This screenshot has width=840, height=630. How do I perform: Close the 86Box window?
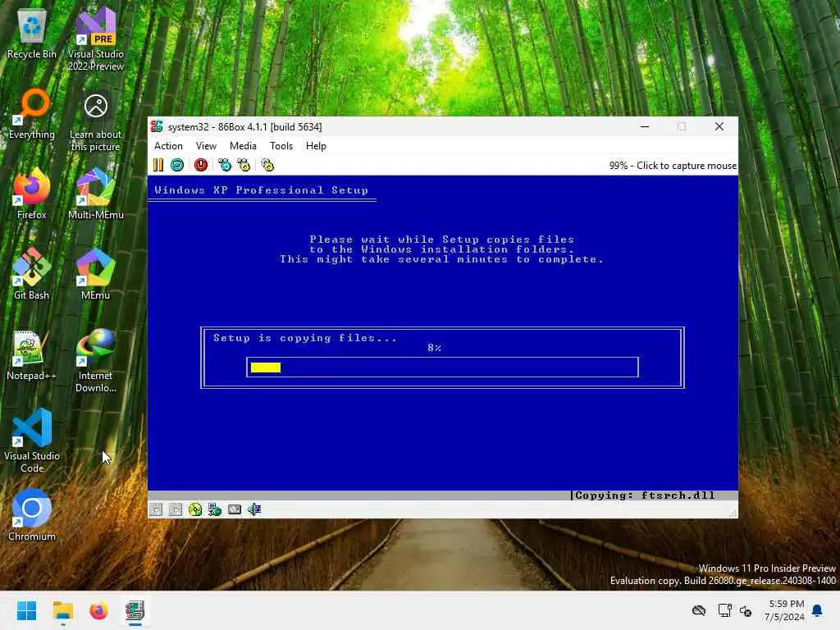click(719, 127)
